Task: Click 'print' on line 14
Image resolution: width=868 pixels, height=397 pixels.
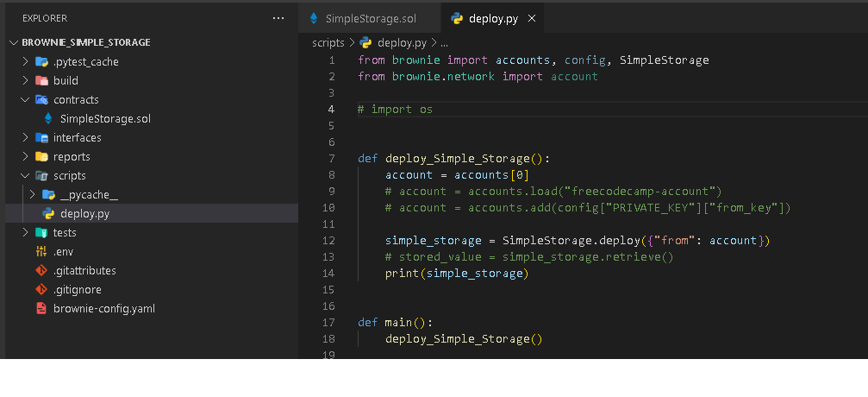Action: pos(403,274)
